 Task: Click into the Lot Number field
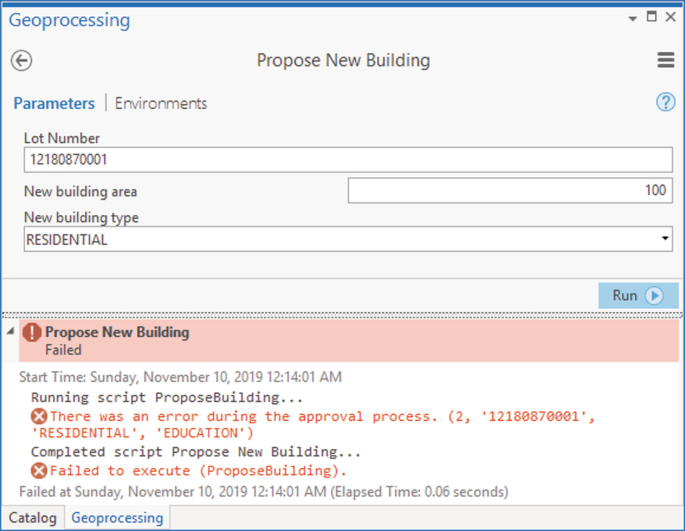[348, 160]
